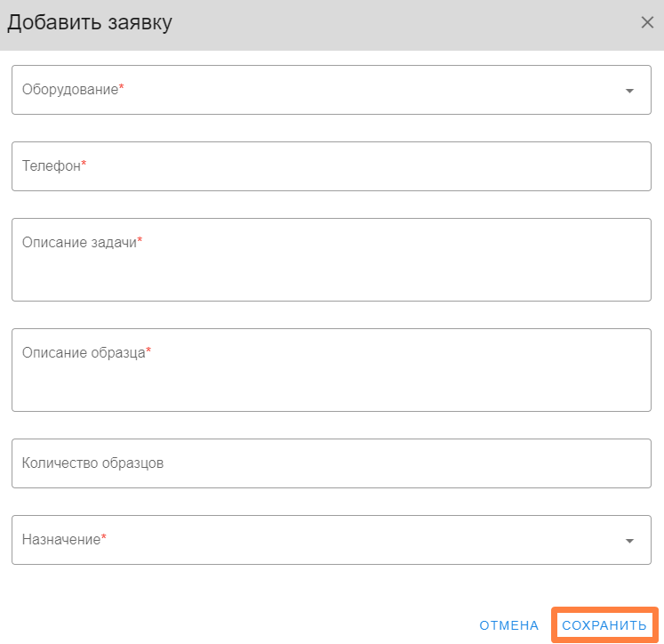Click the red asterisk beside Описание образца

click(x=148, y=351)
